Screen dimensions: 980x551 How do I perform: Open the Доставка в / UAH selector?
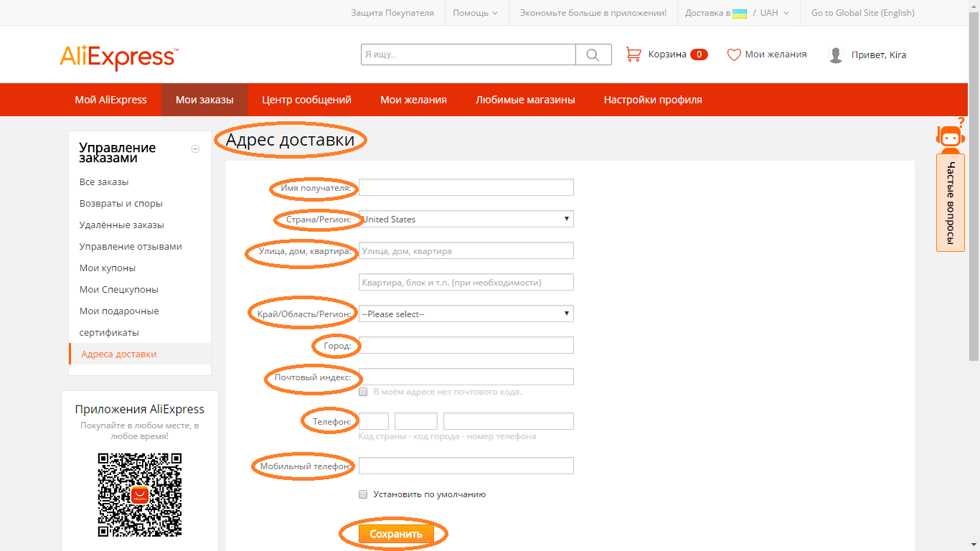tap(737, 13)
